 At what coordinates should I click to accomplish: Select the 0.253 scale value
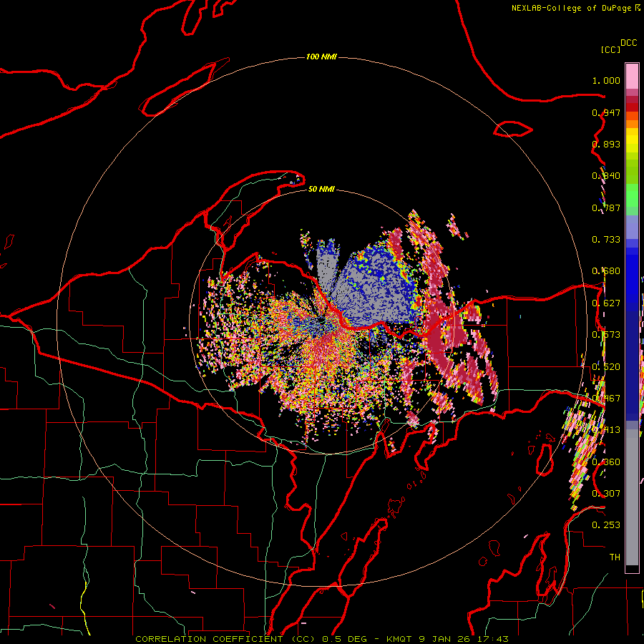click(x=606, y=525)
